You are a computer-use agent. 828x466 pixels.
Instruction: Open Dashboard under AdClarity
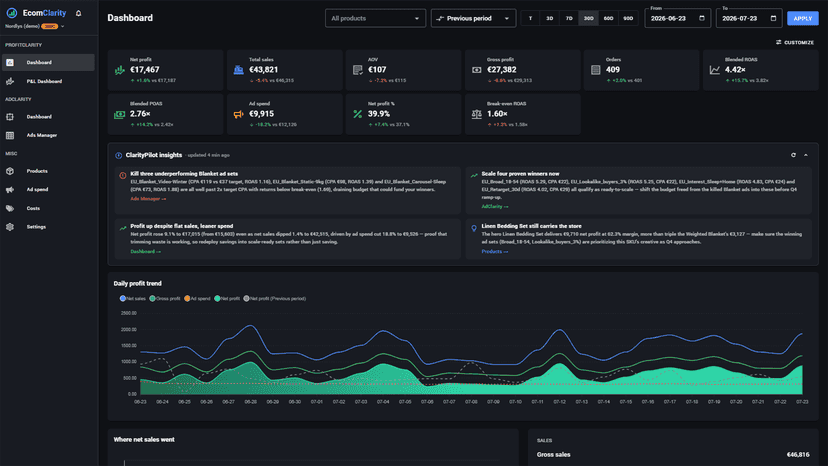[x=48, y=117]
